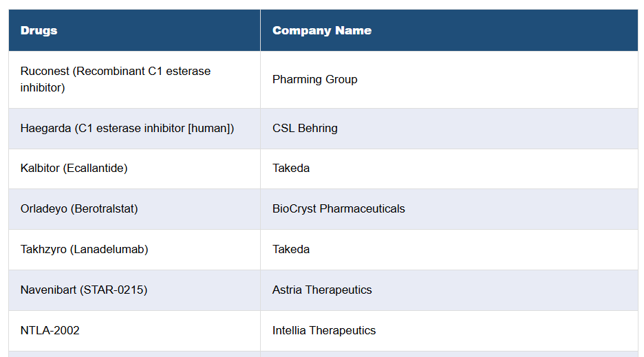
Task: Click the generic name Ecallantide in parentheses
Action: click(96, 168)
